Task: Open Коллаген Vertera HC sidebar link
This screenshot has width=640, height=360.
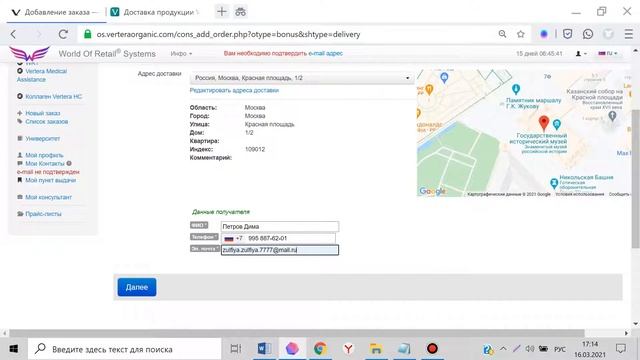Action: (53, 96)
